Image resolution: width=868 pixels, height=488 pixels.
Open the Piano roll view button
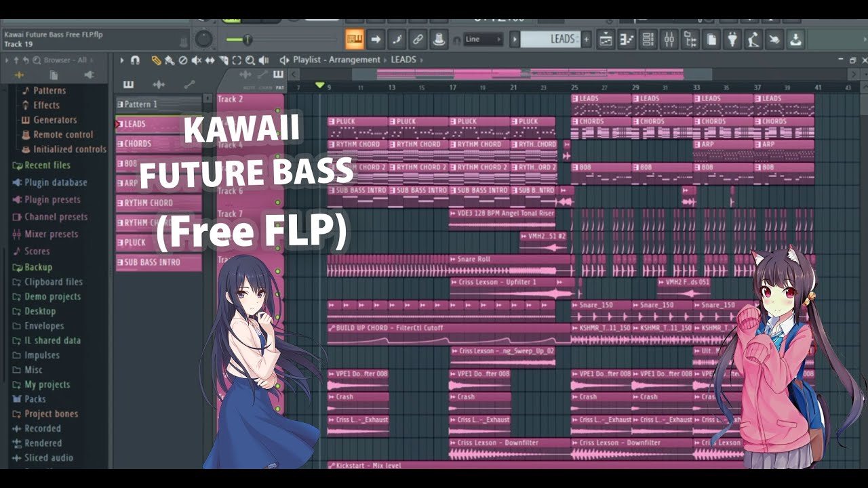(627, 39)
